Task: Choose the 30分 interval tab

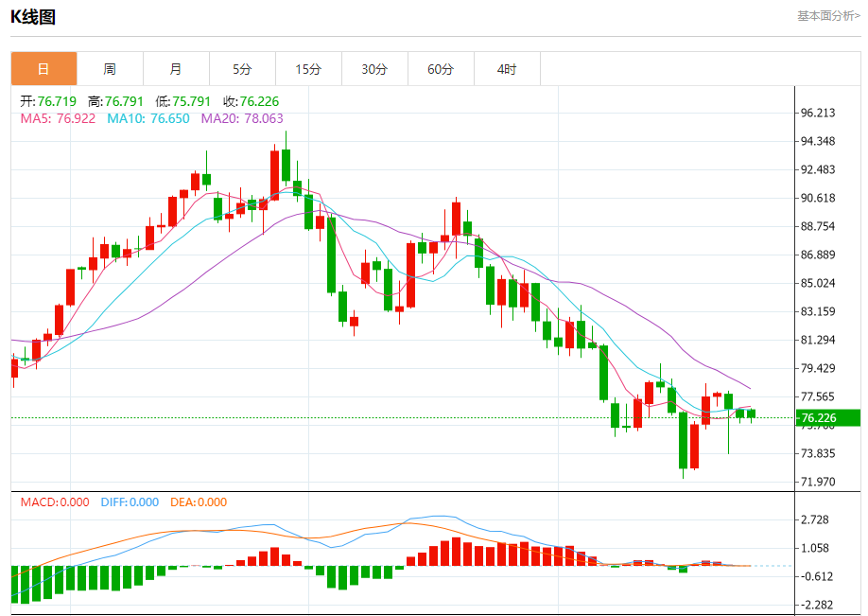Action: tap(374, 69)
